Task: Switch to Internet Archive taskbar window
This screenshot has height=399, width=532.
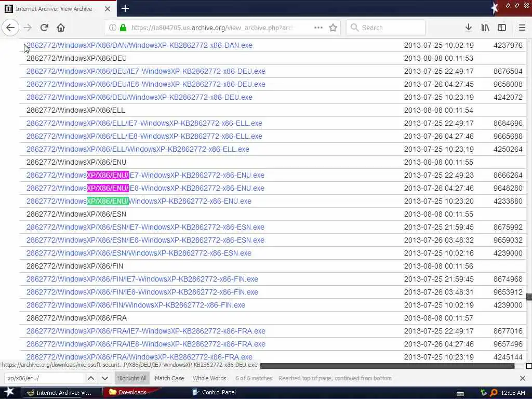Action: tap(61, 393)
